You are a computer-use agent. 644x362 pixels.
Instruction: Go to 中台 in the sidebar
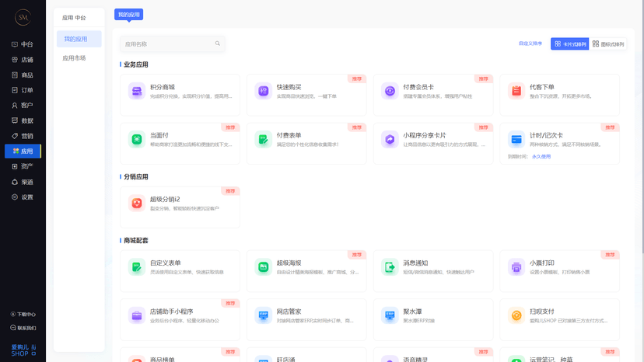(23, 44)
